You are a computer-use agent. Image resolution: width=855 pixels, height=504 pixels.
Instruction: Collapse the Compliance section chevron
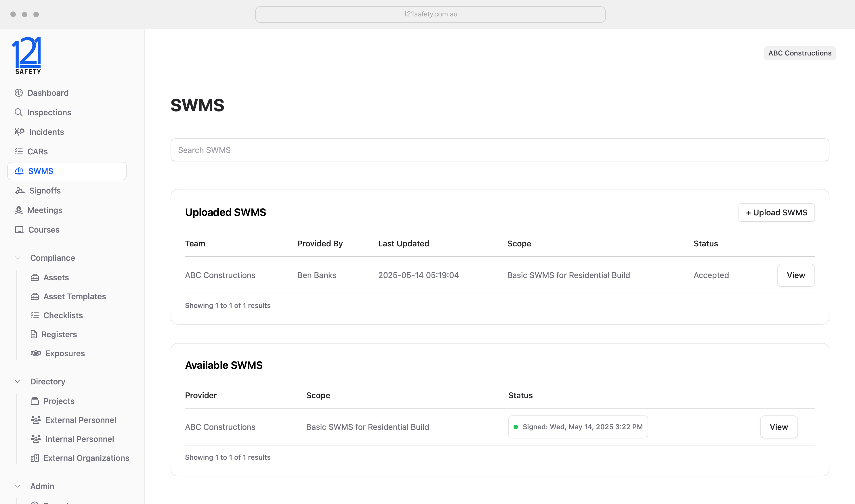[18, 258]
